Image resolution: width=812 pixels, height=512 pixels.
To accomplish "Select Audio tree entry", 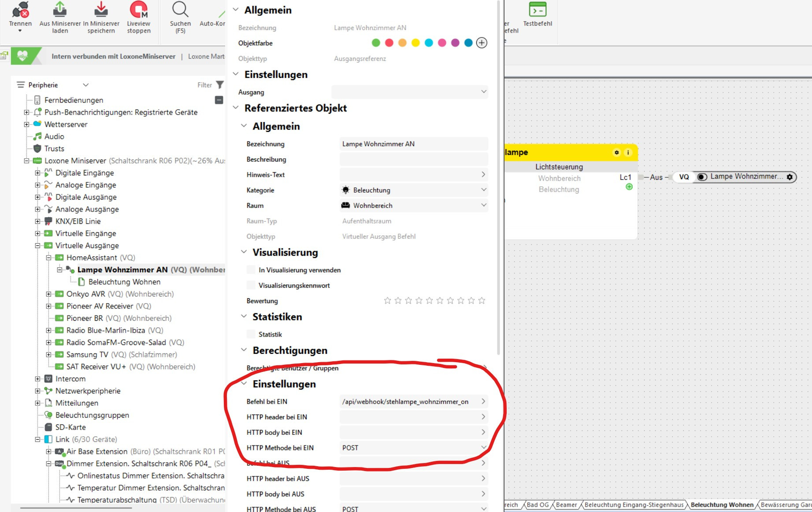I will coord(54,137).
